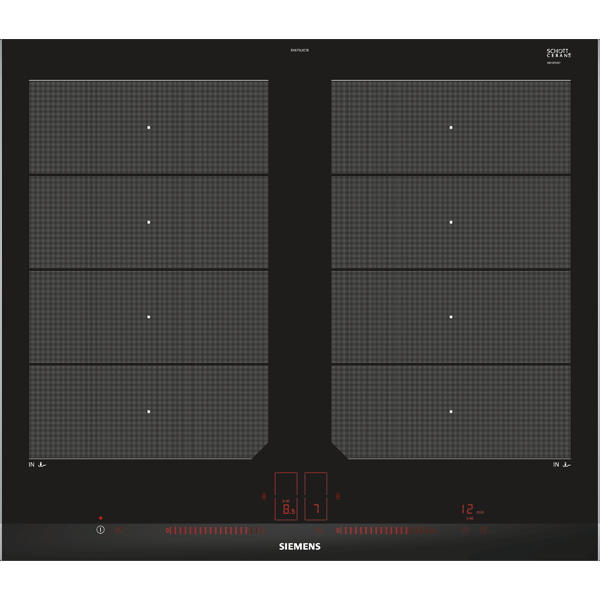Select the left flex zone display showing 8.8
Screen dimensions: 600x600
click(286, 497)
